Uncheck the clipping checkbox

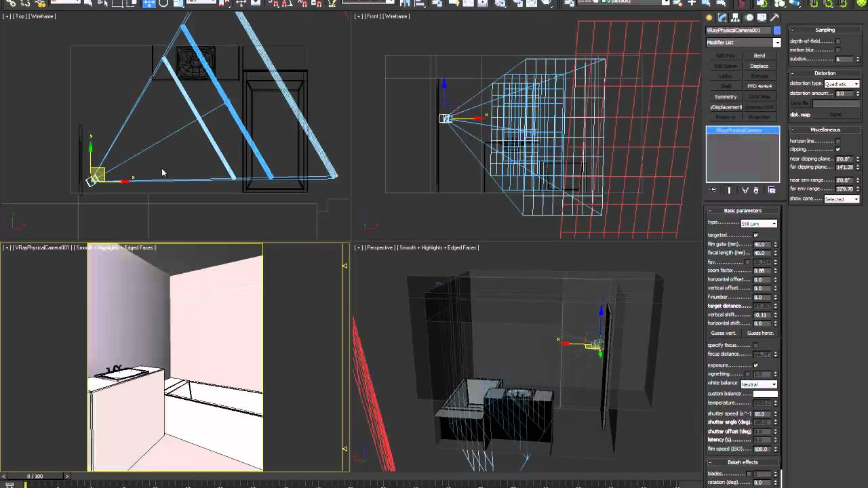click(x=838, y=150)
